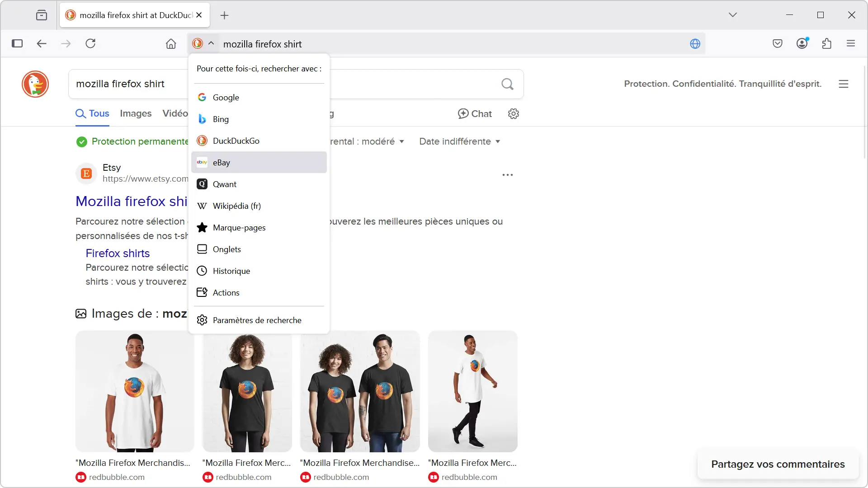Image resolution: width=868 pixels, height=488 pixels.
Task: Open the Firefox account profile icon
Action: 802,43
